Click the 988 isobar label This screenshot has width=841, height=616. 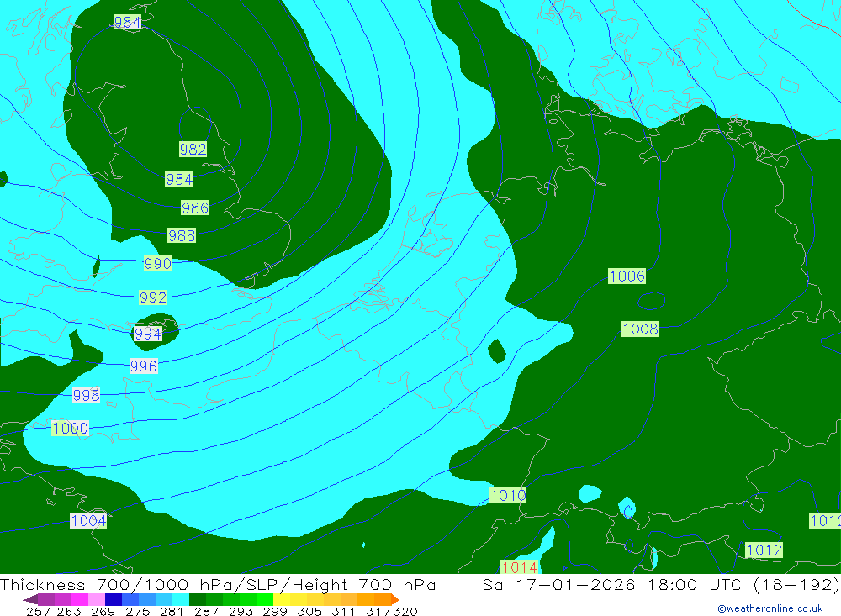click(x=182, y=235)
